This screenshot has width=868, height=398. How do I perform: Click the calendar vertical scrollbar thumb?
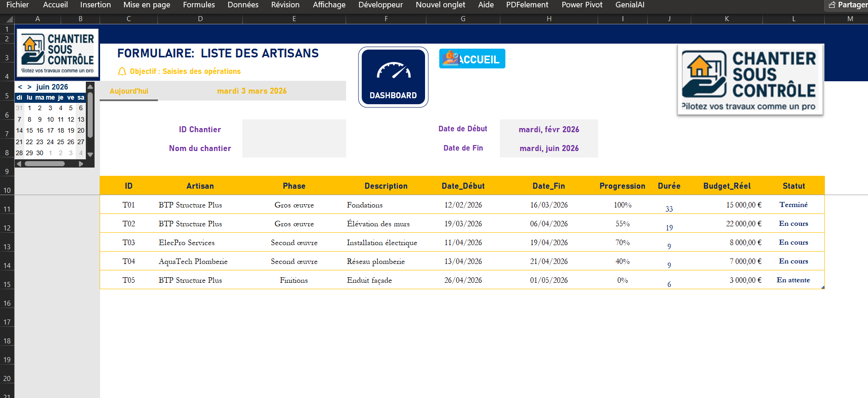click(90, 115)
